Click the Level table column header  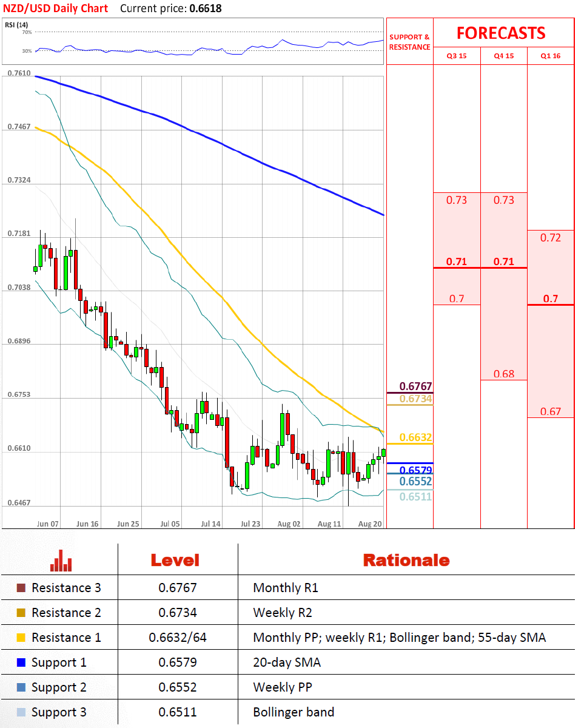[175, 560]
